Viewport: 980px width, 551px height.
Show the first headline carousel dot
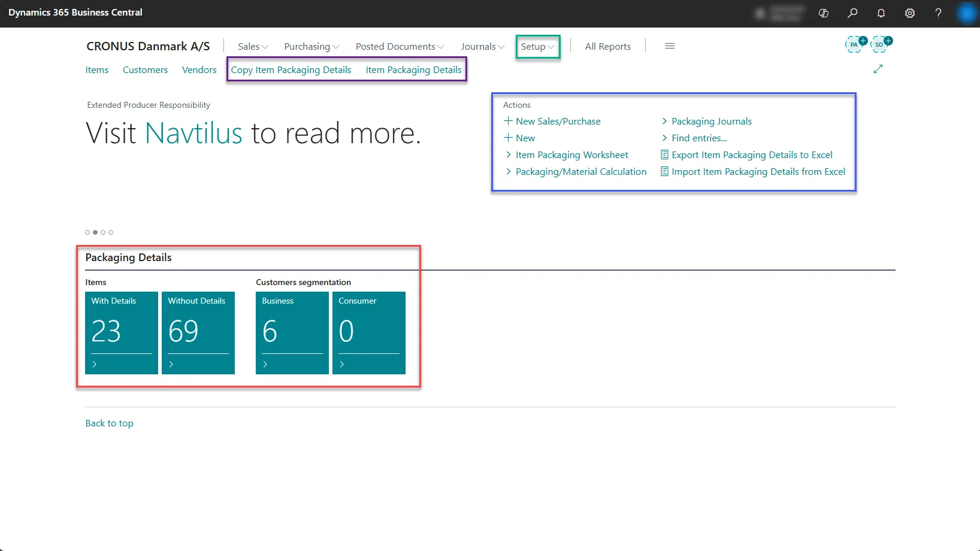(87, 232)
